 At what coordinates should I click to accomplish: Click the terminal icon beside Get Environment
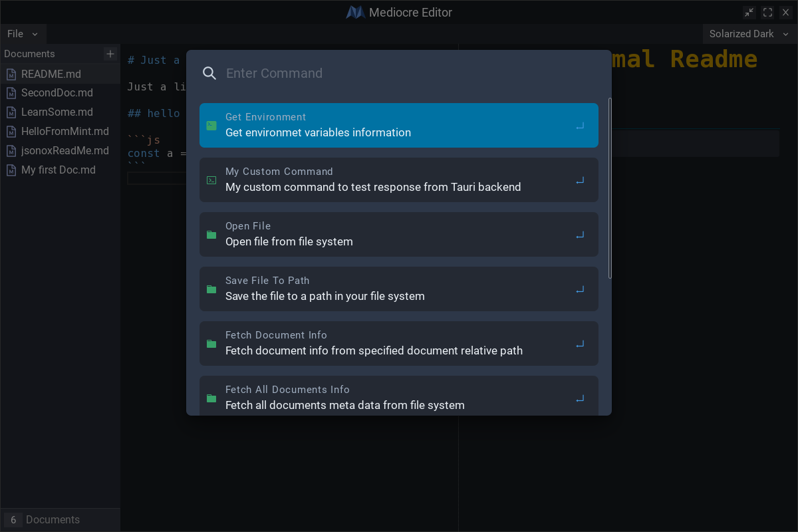(x=211, y=125)
